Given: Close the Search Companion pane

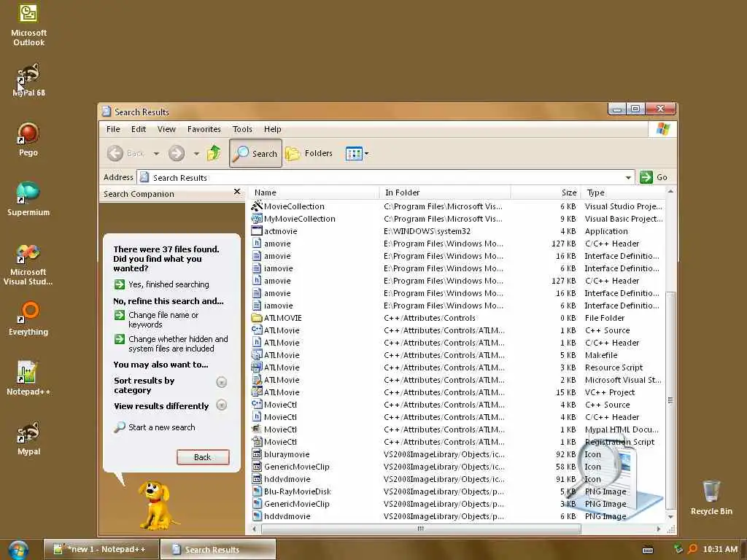Looking at the screenshot, I should [x=237, y=192].
